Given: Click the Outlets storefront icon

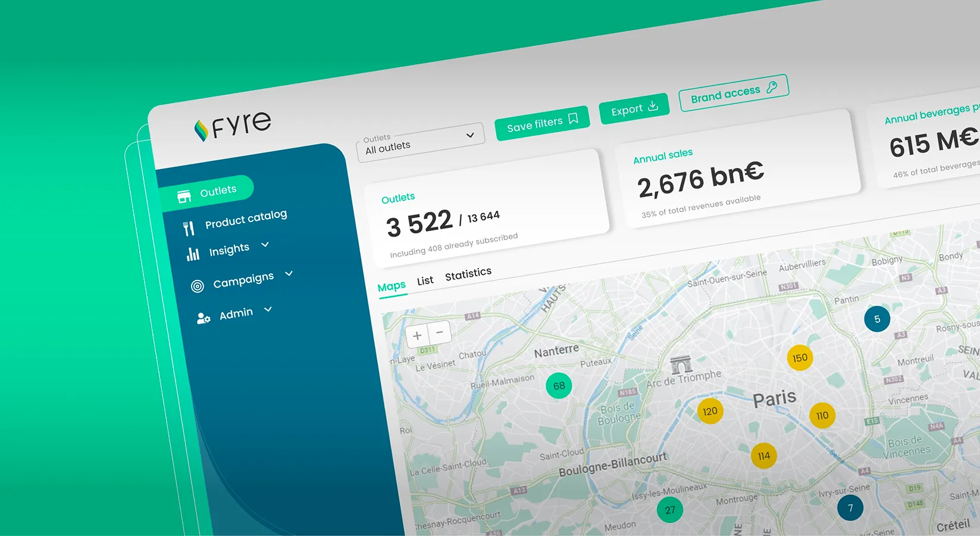Looking at the screenshot, I should [x=184, y=196].
